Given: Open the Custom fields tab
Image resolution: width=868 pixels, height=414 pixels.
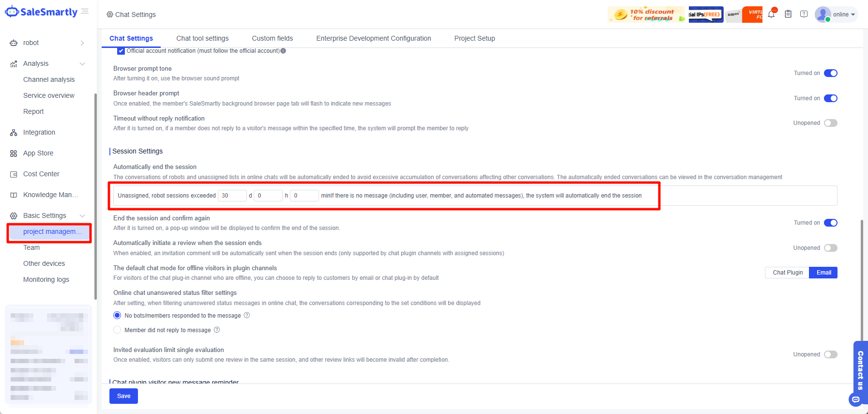Looking at the screenshot, I should pos(273,38).
